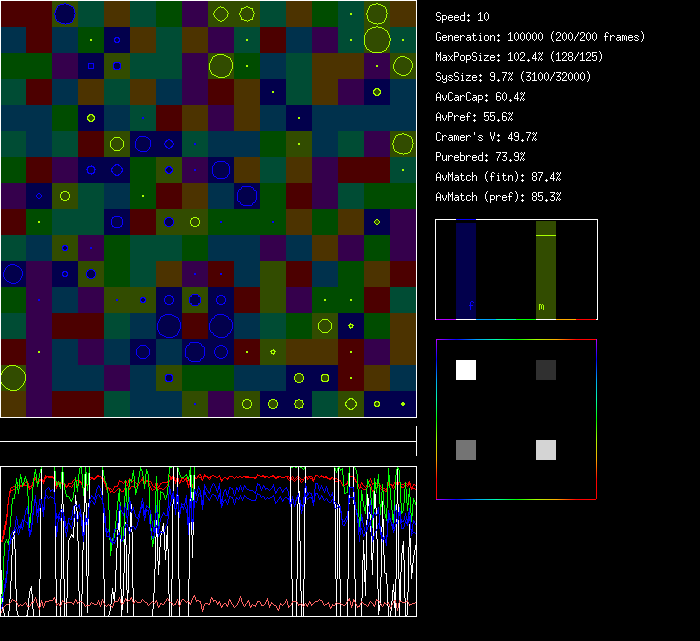Click the filled blue circle in the grid's top row
This screenshot has height=641, width=700.
point(65,14)
